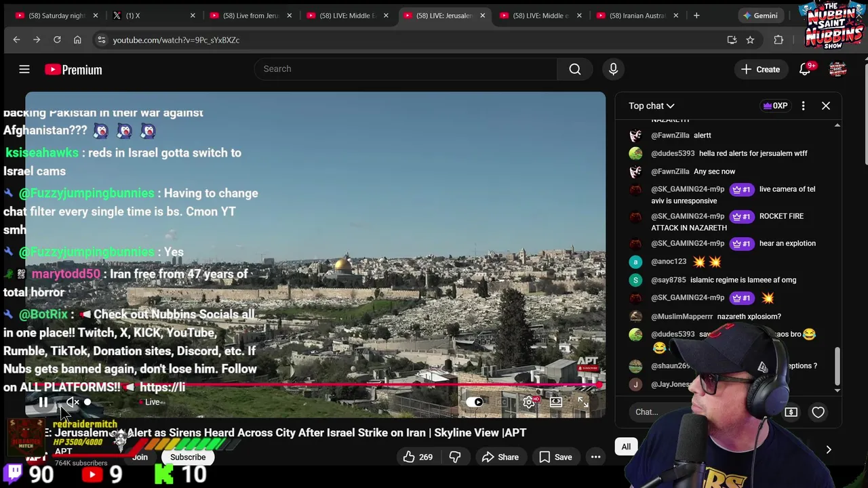Screen dimensions: 868x488
Task: Open the browser extensions puzzle icon
Action: pyautogui.click(x=778, y=40)
